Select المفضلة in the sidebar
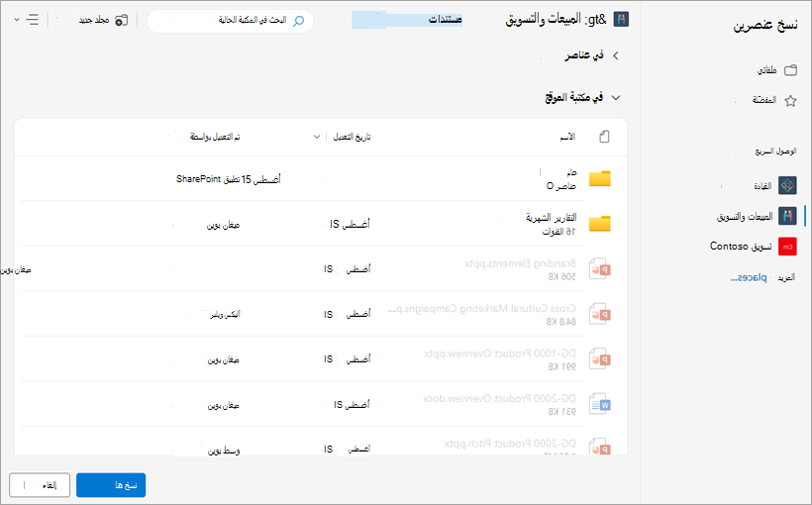 [764, 100]
